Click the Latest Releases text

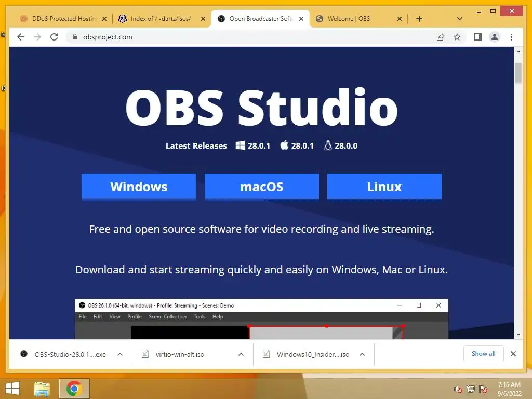tap(196, 145)
